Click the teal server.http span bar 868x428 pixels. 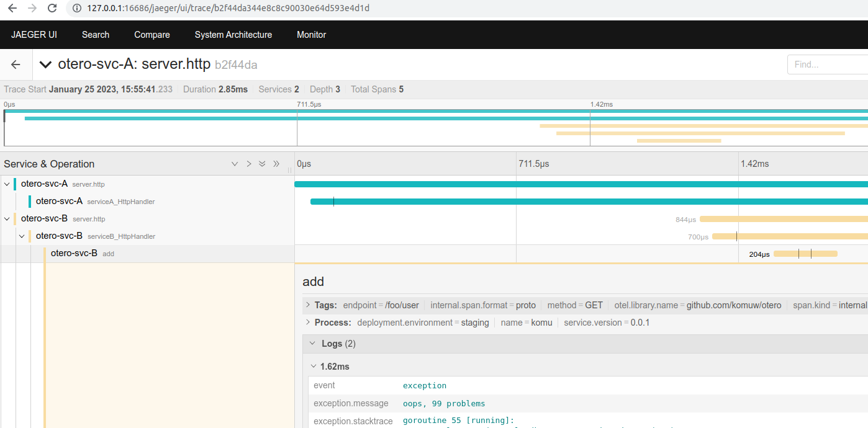click(581, 184)
